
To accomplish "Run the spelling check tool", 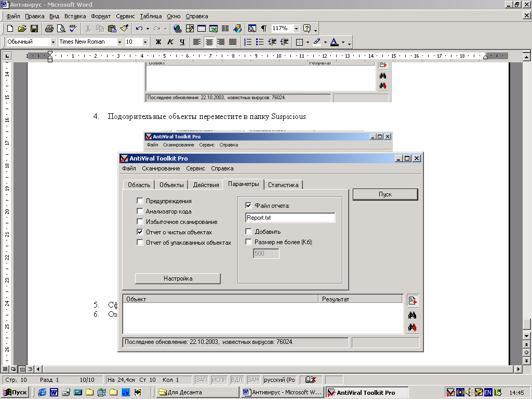I will tap(73, 29).
